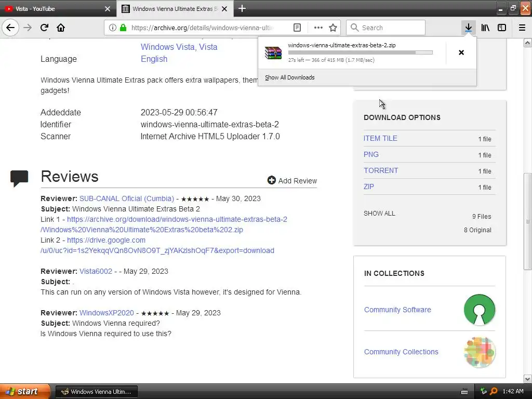Open the Windows Vista, Vista topic link

click(x=179, y=47)
